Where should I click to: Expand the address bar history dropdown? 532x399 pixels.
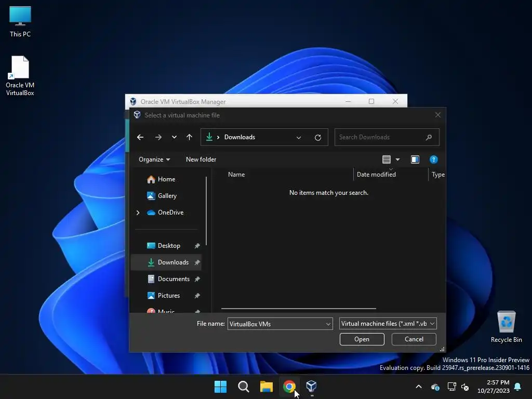point(299,137)
